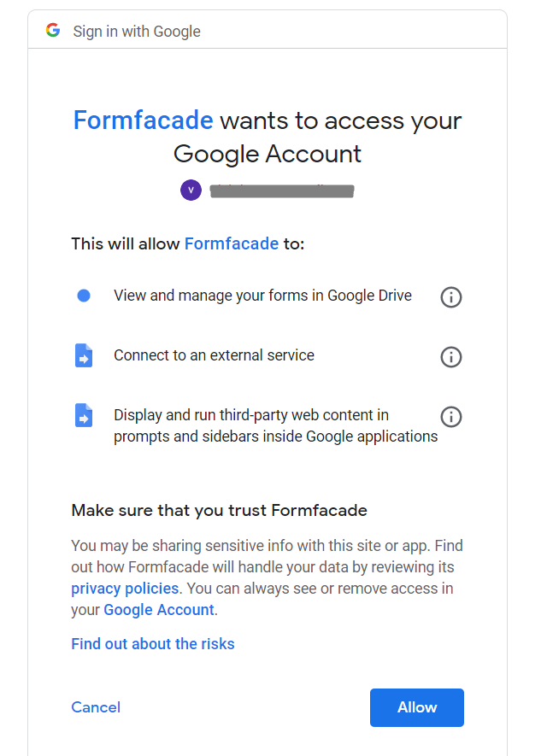The width and height of the screenshot is (547, 756).
Task: Click the Google "G" logo icon
Action: tap(53, 30)
